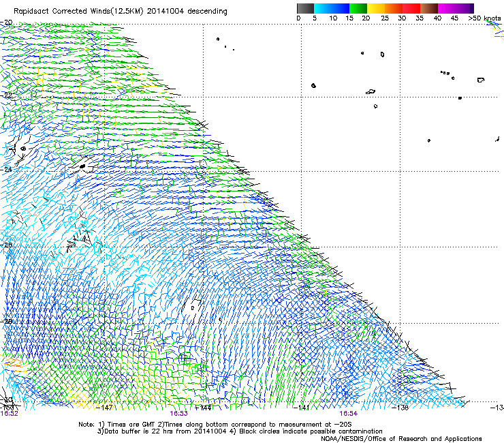Image resolution: width=504 pixels, height=443 pixels.
Task: Click the brown 35–40 knots legend segment
Action: click(x=429, y=8)
